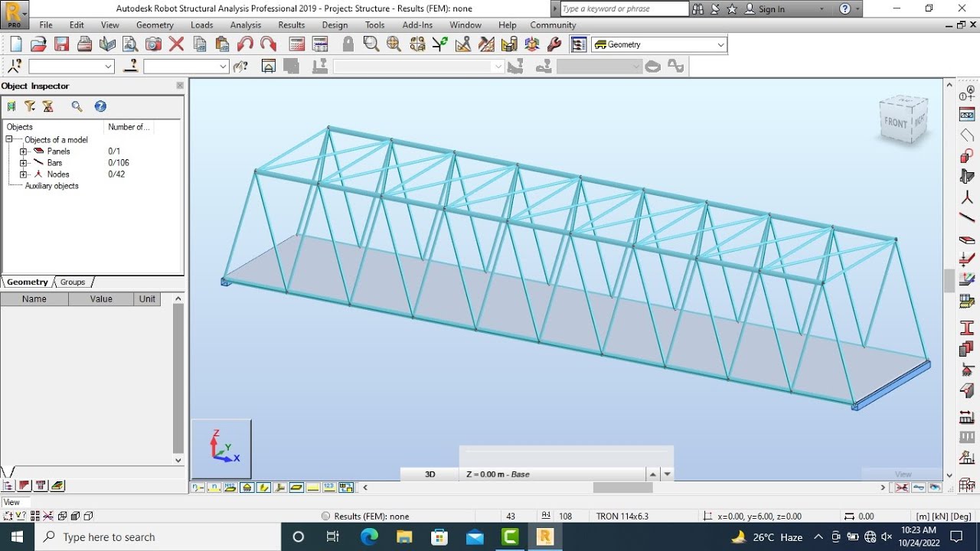Click the properties panel vertical scrollbar thumb

178,379
